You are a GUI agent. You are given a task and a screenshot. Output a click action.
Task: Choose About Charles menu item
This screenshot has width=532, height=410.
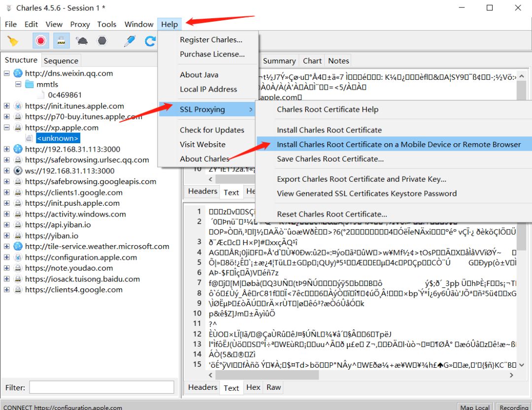pos(204,159)
